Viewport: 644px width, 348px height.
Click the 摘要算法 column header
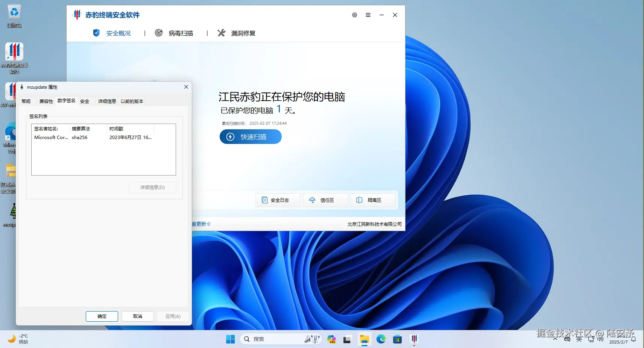point(88,129)
